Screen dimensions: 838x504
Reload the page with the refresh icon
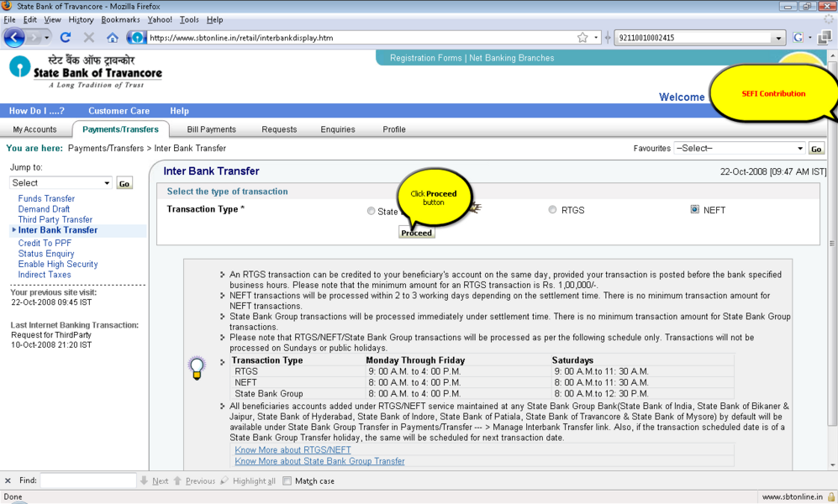(66, 38)
